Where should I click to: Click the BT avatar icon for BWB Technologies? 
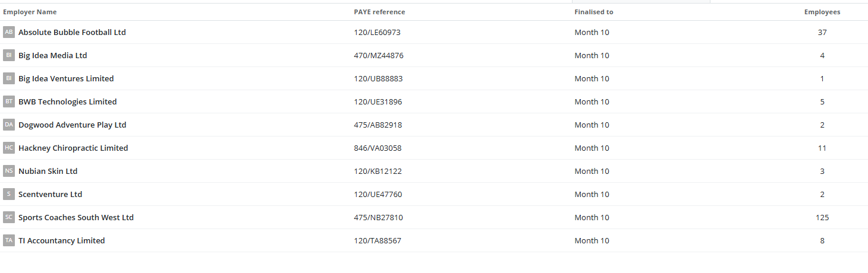pyautogui.click(x=8, y=101)
